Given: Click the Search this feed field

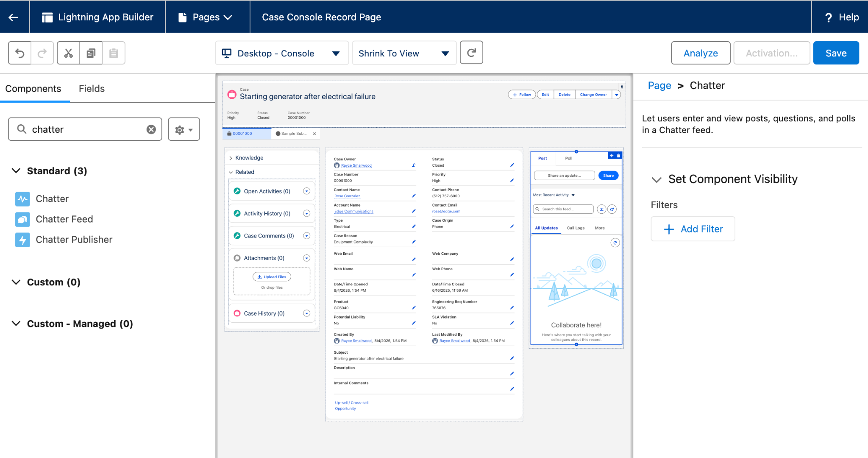Looking at the screenshot, I should [563, 209].
